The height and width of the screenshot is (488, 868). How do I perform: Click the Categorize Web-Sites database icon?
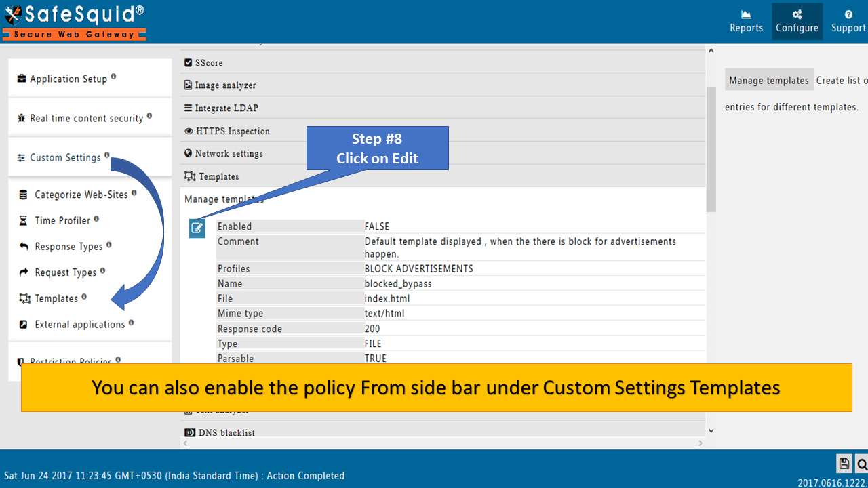(x=24, y=195)
